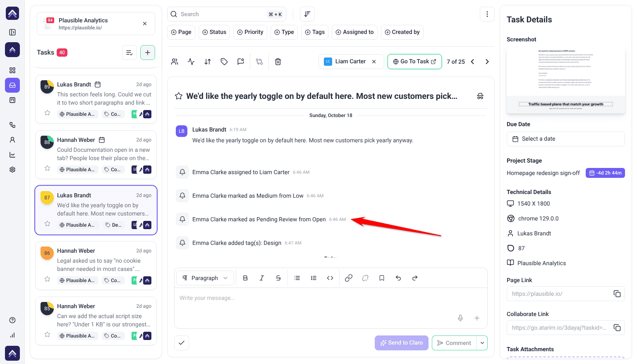Star Lukas Brandt task 89 card
Image resolution: width=637 pixels, height=364 pixels.
point(48,113)
